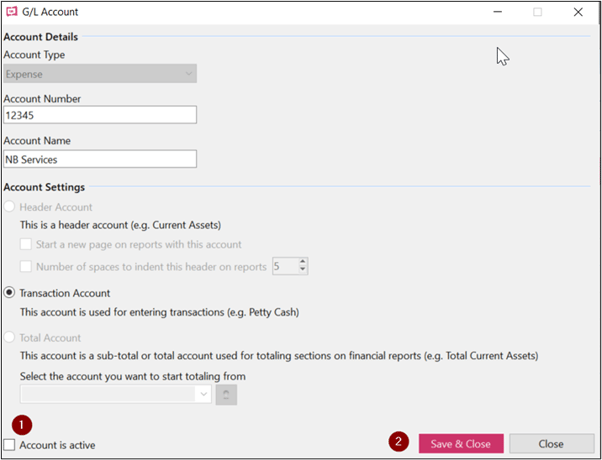Minimize the G/L Account window
The image size is (602, 460).
(x=498, y=12)
